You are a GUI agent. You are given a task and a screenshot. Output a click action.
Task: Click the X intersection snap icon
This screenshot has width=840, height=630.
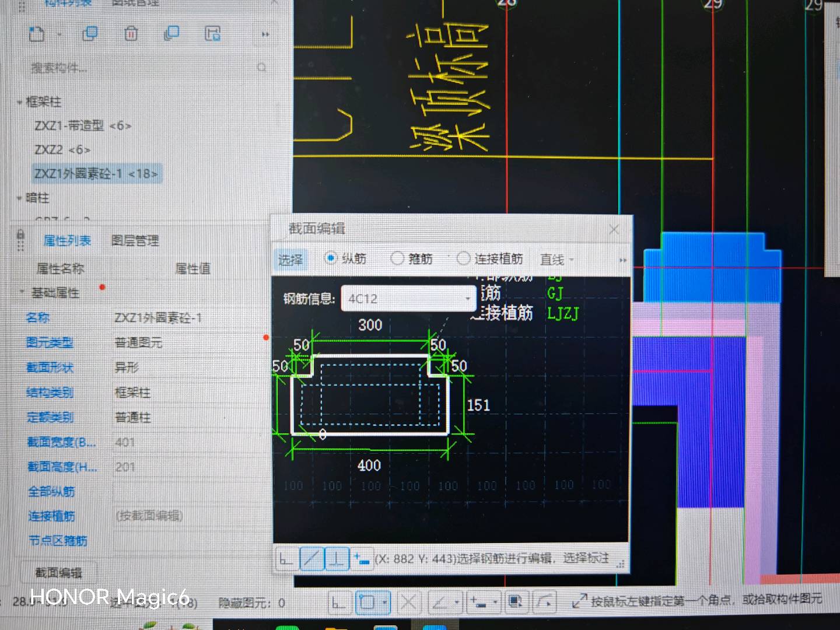[x=409, y=602]
